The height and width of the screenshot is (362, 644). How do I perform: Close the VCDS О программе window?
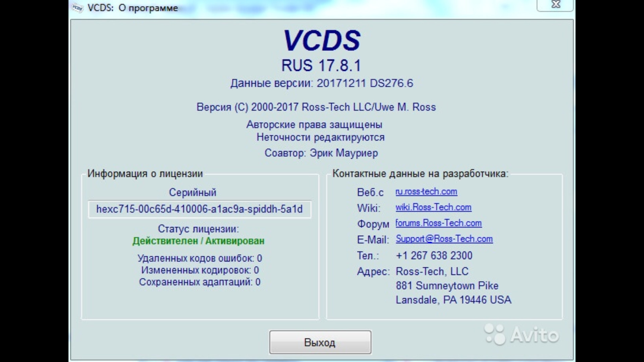tap(555, 5)
